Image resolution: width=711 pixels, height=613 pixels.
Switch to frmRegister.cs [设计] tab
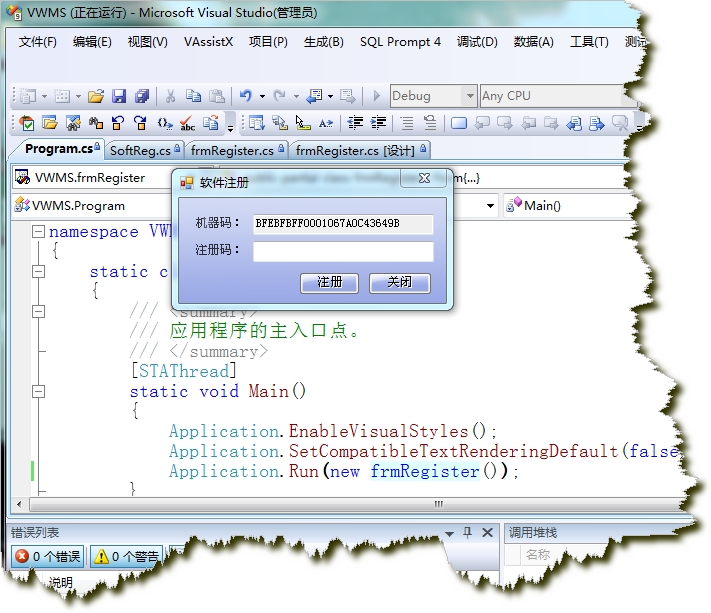(x=360, y=151)
